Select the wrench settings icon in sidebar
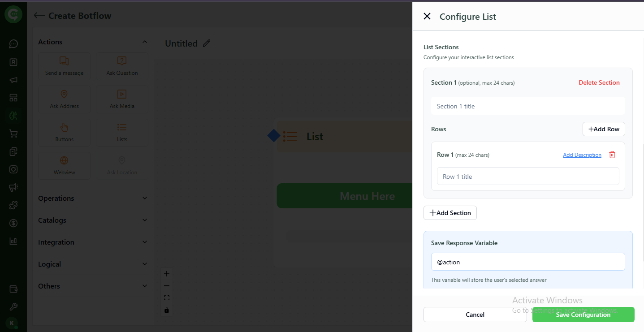The width and height of the screenshot is (644, 332). (13, 306)
